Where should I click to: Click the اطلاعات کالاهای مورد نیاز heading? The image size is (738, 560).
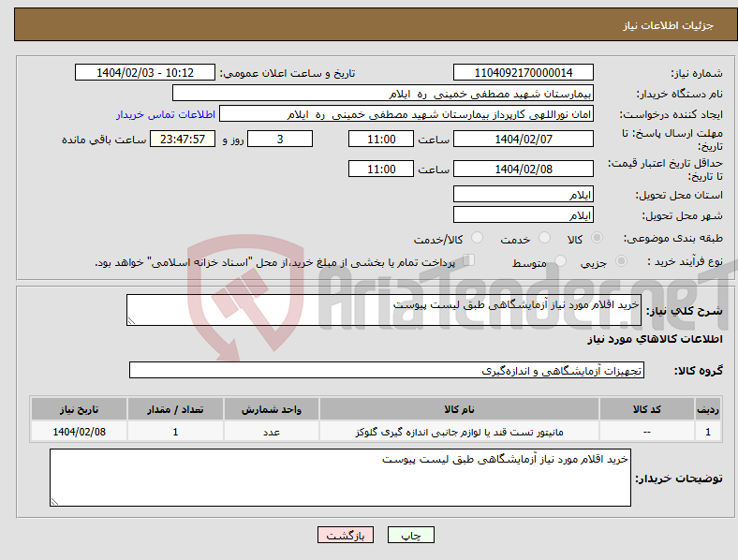(x=655, y=339)
